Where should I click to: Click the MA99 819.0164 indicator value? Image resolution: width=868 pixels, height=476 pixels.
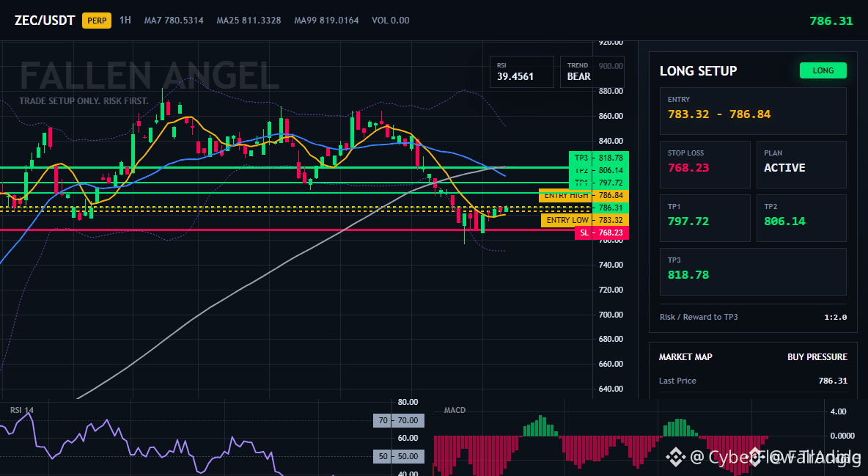tap(327, 21)
